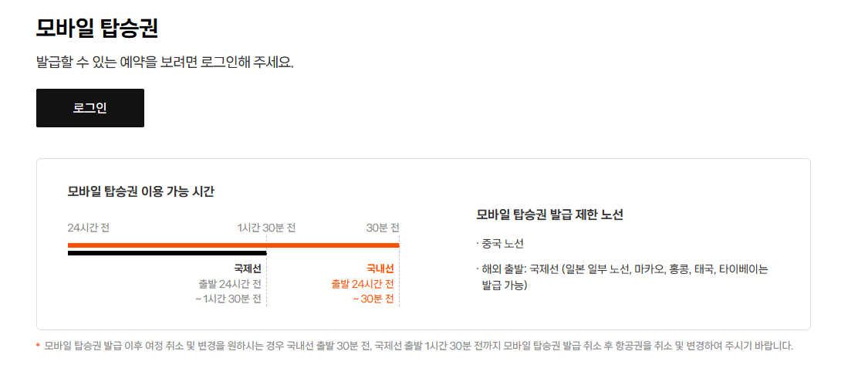Viewport: 868px width, 365px height.
Task: Click the black international timeline bar
Action: click(x=167, y=253)
